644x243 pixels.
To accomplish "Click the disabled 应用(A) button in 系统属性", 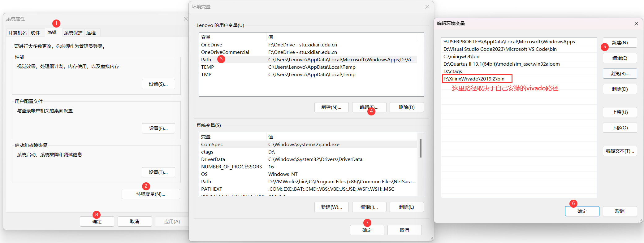I will click(x=172, y=222).
